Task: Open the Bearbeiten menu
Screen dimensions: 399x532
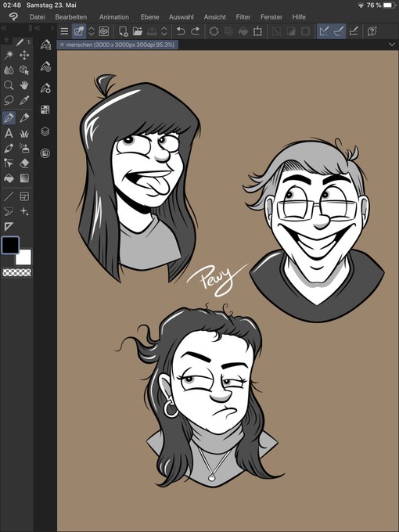Action: 71,17
